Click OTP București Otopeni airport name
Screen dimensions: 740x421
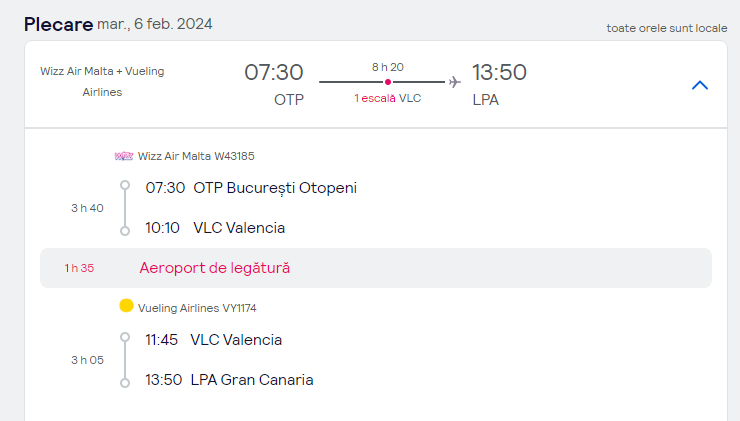click(275, 188)
